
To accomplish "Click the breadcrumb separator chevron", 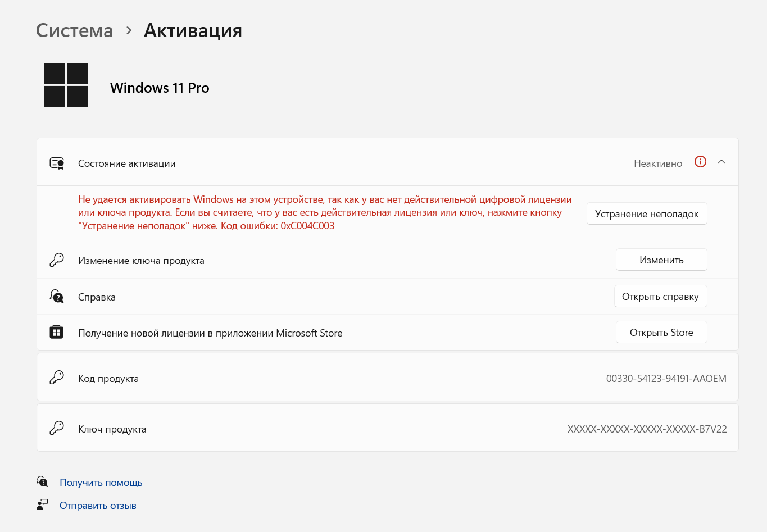I will 129,30.
